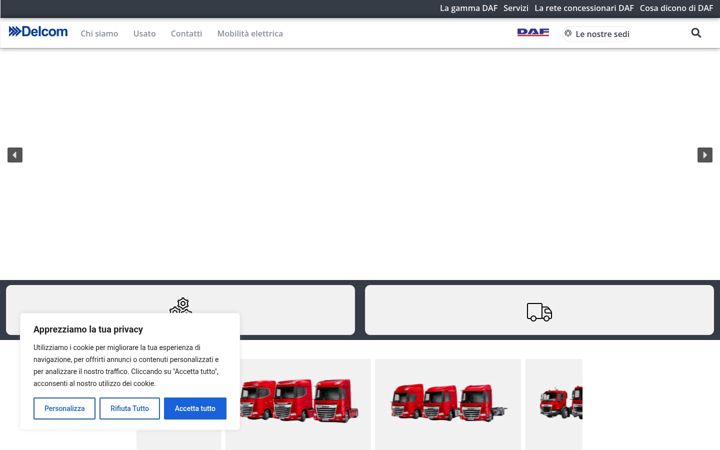The height and width of the screenshot is (450, 720).
Task: Open Usato menu item
Action: pos(145,34)
